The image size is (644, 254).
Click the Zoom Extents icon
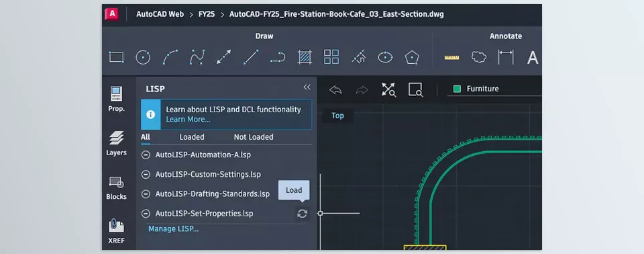[x=388, y=89]
